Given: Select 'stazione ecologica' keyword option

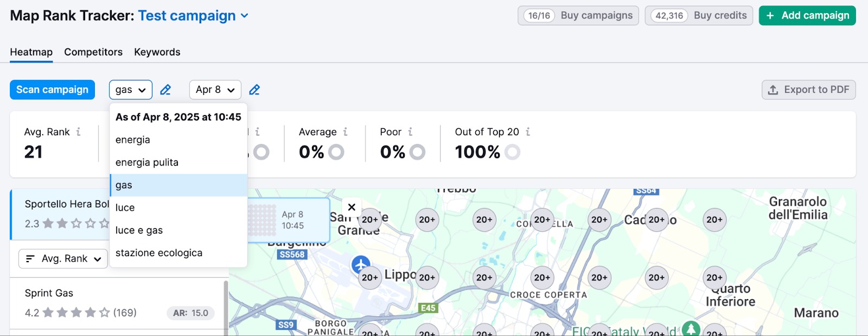Looking at the screenshot, I should click(159, 253).
